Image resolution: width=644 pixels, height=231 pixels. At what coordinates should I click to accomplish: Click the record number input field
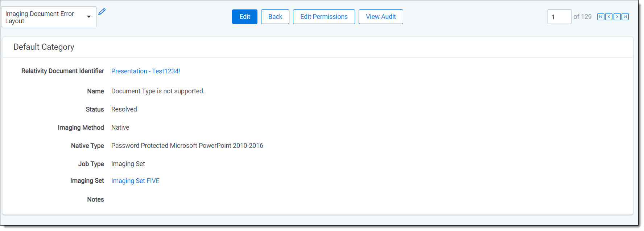click(559, 17)
